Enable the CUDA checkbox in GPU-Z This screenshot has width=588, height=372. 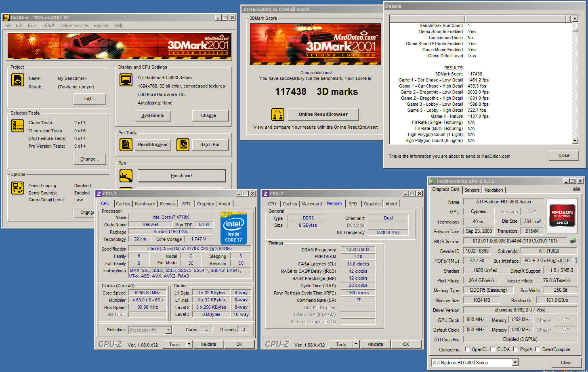(493, 349)
